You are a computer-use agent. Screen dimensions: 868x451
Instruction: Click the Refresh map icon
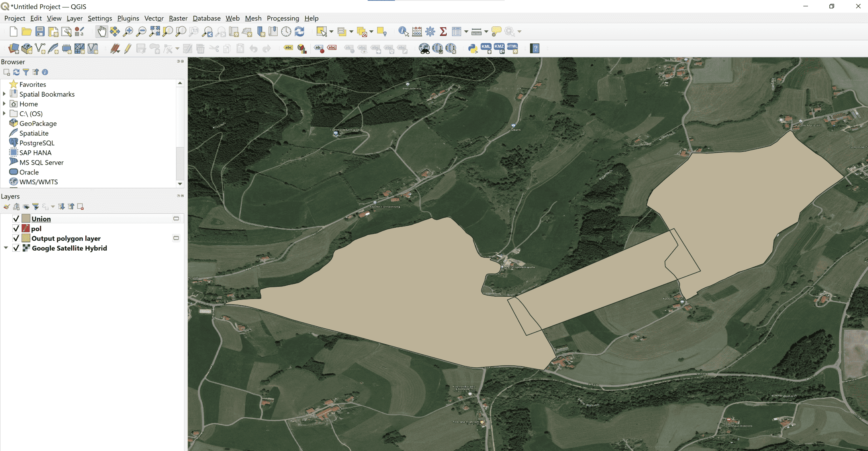point(299,32)
